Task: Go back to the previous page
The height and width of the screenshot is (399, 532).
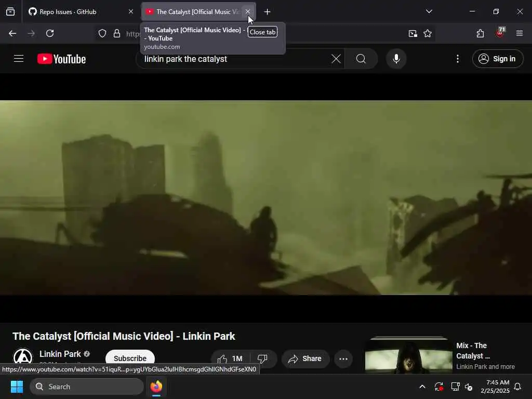Action: click(x=12, y=33)
